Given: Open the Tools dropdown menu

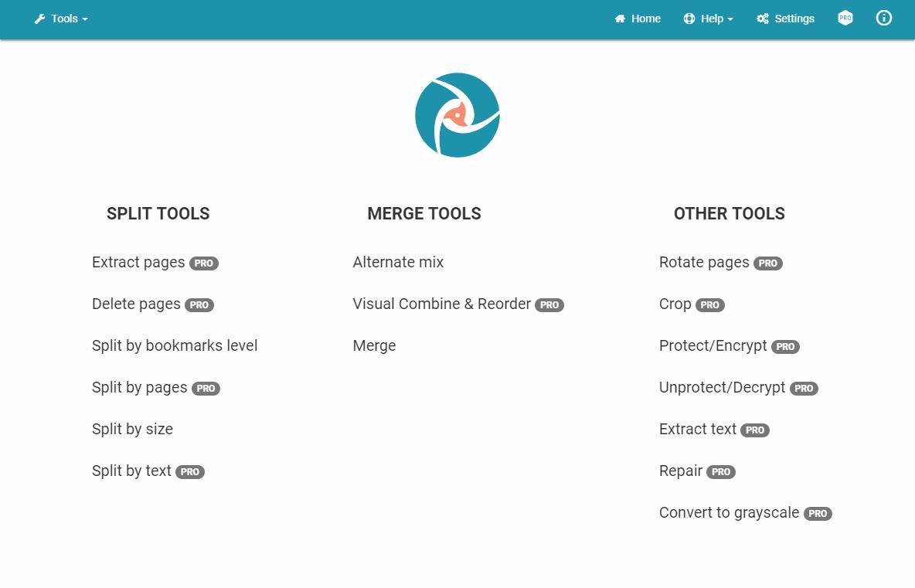Looking at the screenshot, I should (x=61, y=19).
